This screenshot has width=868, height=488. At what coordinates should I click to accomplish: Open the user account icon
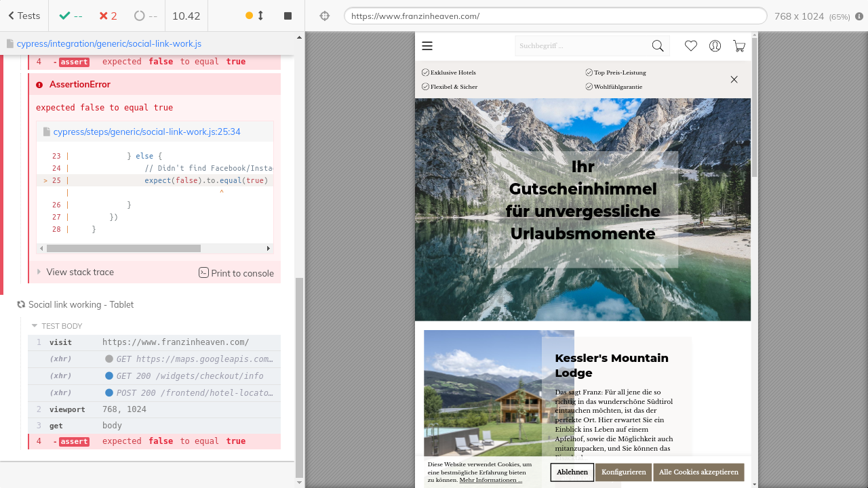tap(715, 46)
